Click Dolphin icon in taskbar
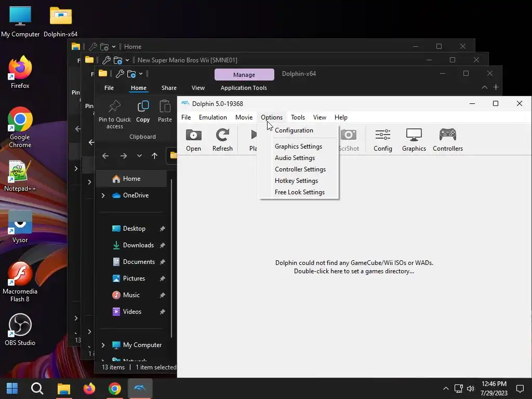 140,389
